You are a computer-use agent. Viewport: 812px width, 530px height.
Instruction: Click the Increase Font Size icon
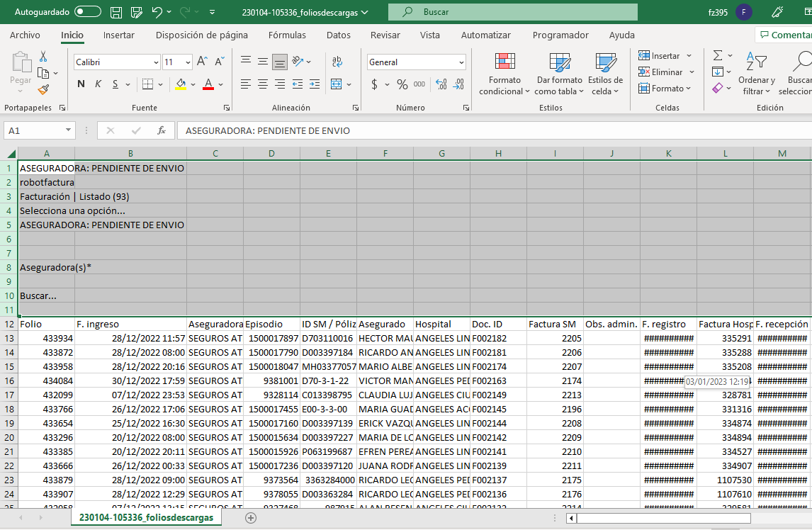202,62
